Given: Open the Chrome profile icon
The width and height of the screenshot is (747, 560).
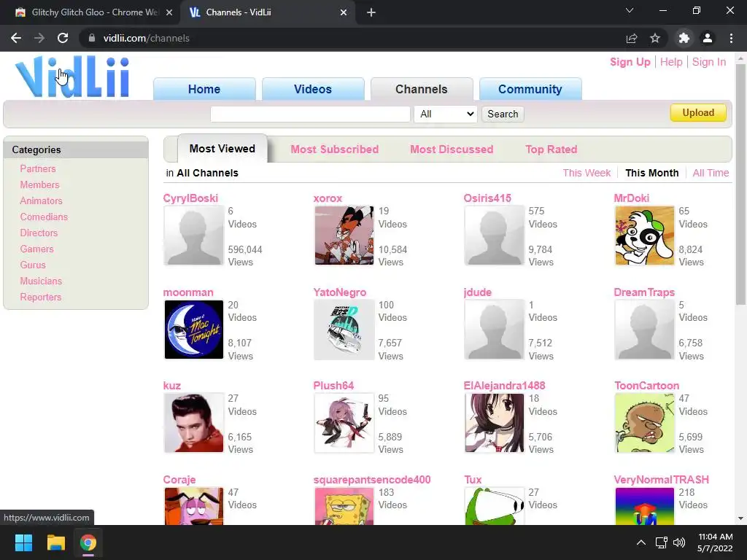Looking at the screenshot, I should tap(708, 38).
